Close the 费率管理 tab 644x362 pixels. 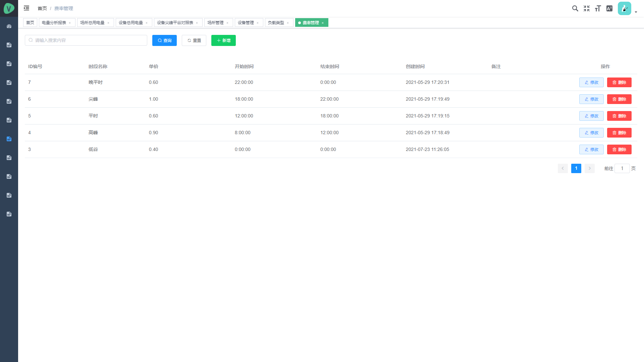pos(323,23)
